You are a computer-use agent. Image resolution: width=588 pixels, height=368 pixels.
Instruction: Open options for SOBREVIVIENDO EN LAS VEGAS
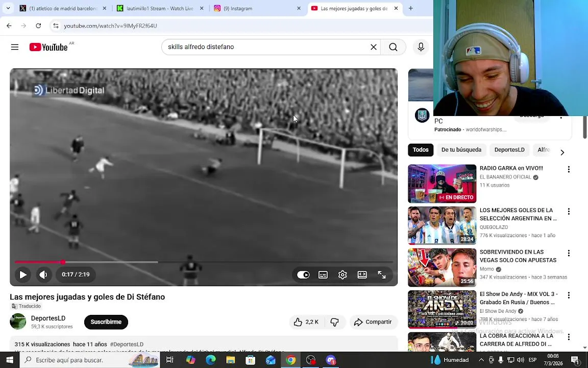(x=569, y=254)
